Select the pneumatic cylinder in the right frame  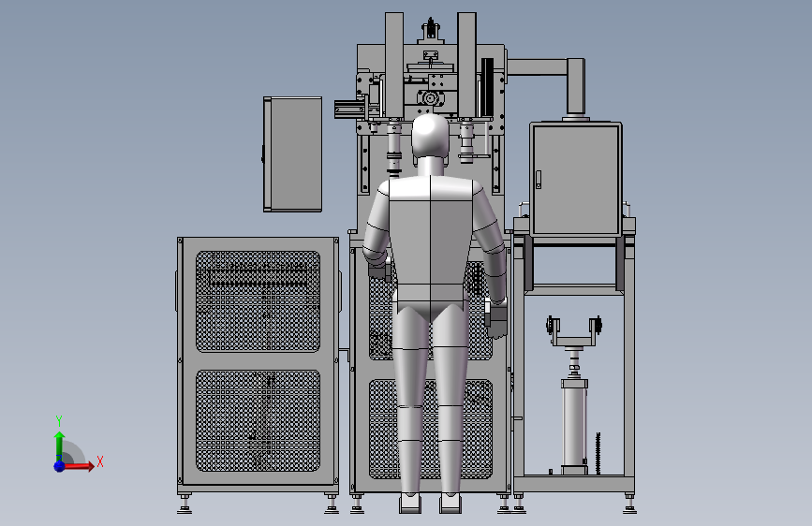pos(574,426)
